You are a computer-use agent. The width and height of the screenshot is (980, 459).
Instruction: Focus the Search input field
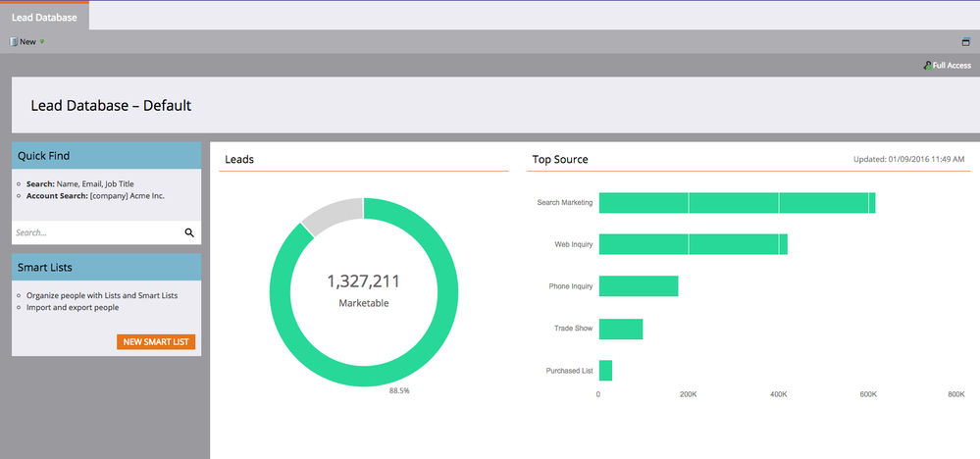[97, 232]
